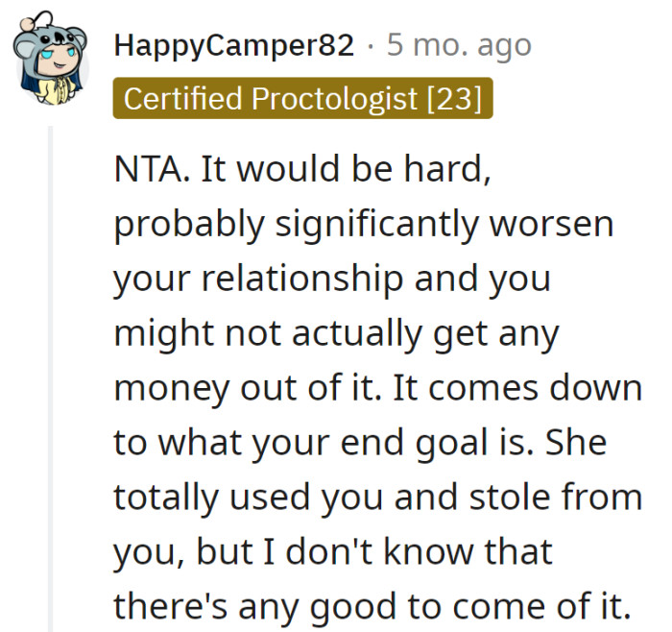
Task: Click the text 'your relationship and you'
Action: pyautogui.click(x=332, y=280)
